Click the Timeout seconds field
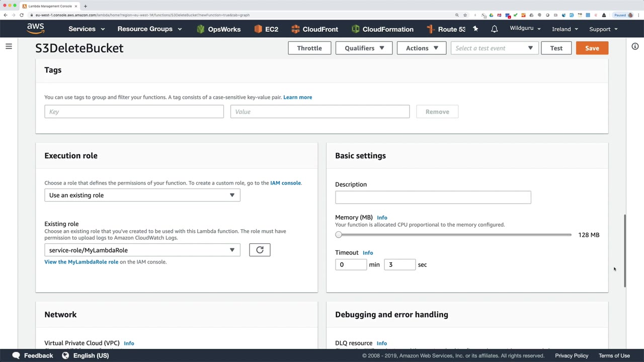Image resolution: width=644 pixels, height=362 pixels. tap(400, 264)
